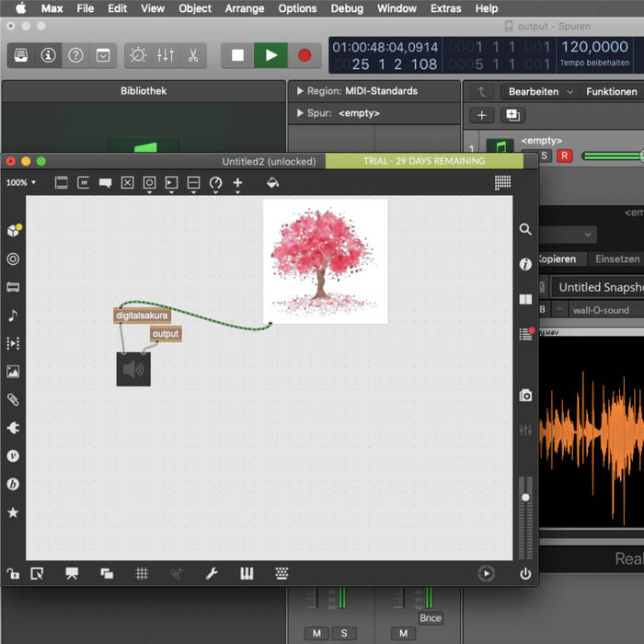
Task: Open the inspector info icon in right sidebar
Action: tap(525, 264)
